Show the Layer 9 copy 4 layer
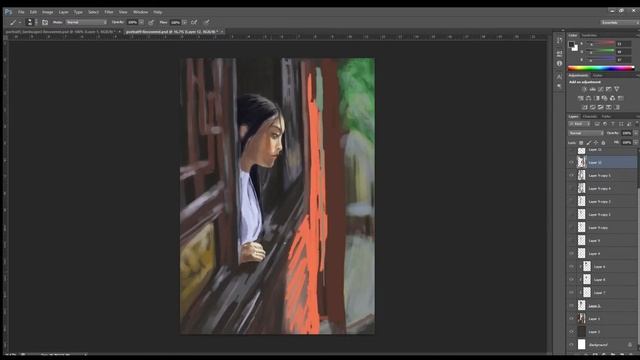640x360 pixels. click(x=571, y=189)
